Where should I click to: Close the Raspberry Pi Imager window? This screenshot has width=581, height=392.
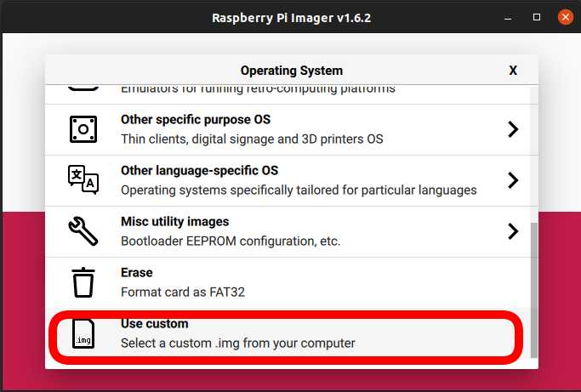[x=566, y=17]
